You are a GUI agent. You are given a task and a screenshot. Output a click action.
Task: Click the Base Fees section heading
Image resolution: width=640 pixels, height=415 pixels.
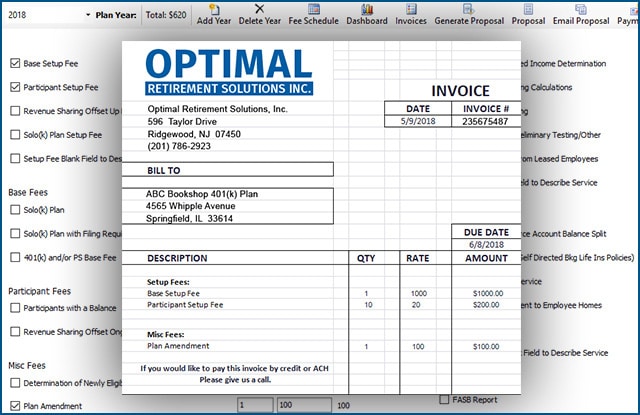[28, 192]
